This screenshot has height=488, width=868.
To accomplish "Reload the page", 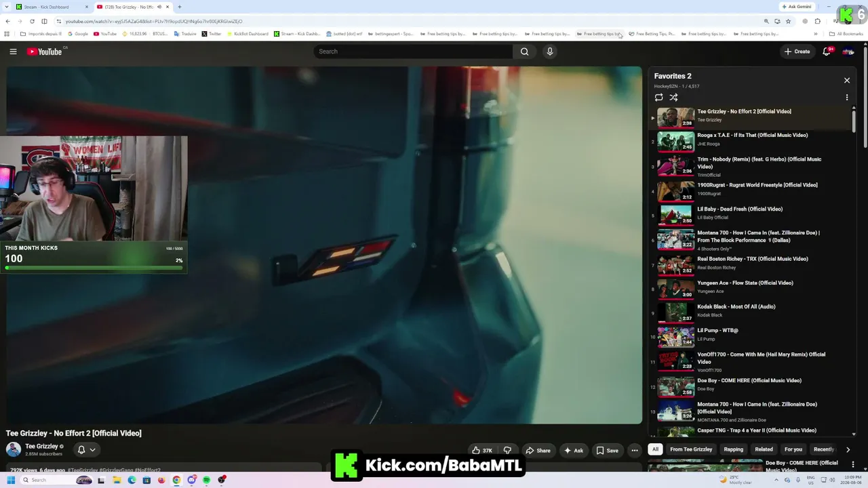I will [x=32, y=21].
